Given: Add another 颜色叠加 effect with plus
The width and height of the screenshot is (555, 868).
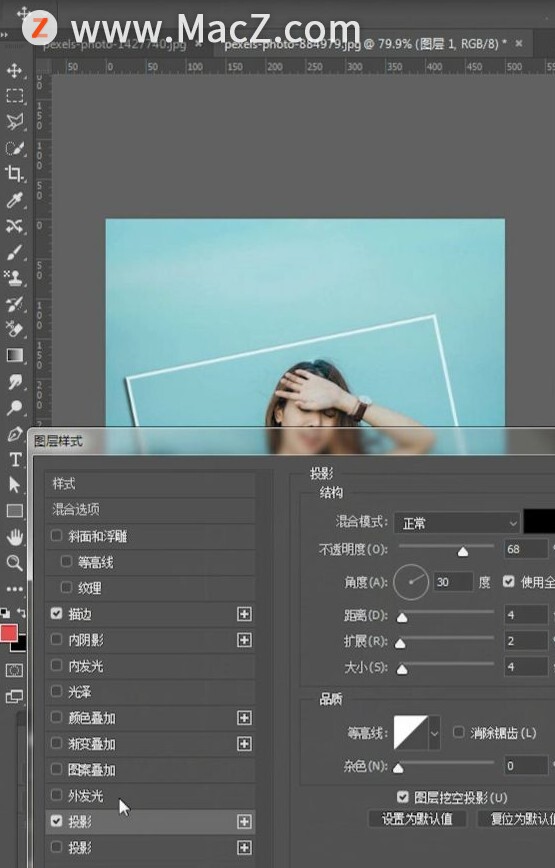Looking at the screenshot, I should click(244, 718).
